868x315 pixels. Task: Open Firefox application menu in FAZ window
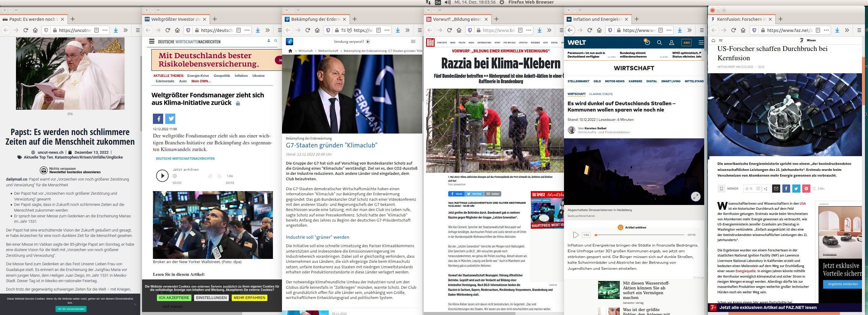pyautogui.click(x=859, y=30)
